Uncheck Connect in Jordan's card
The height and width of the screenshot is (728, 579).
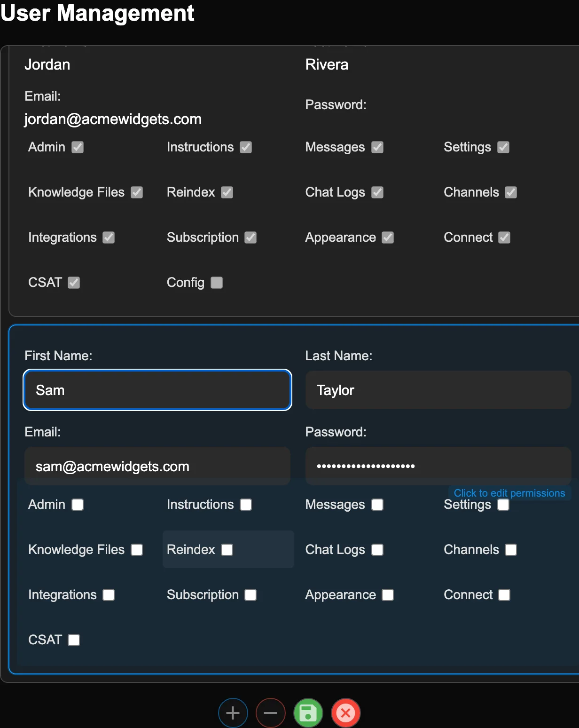tap(504, 237)
